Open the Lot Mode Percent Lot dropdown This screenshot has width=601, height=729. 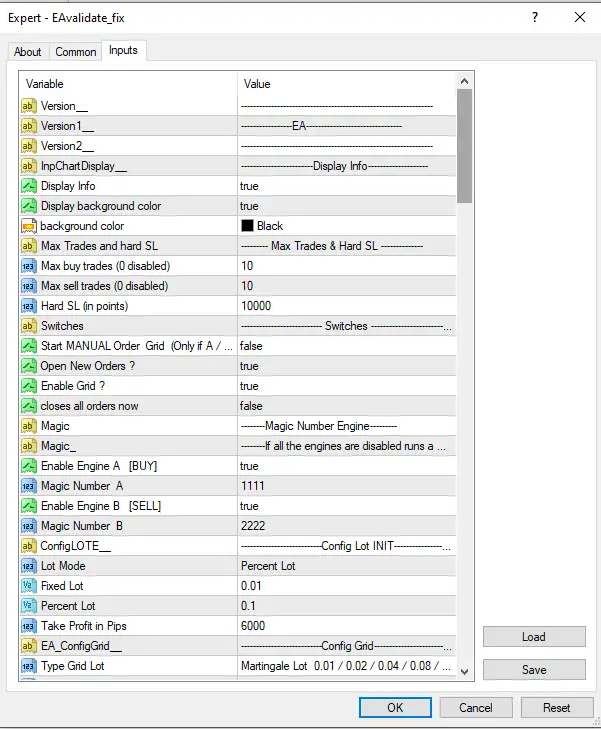click(x=345, y=566)
